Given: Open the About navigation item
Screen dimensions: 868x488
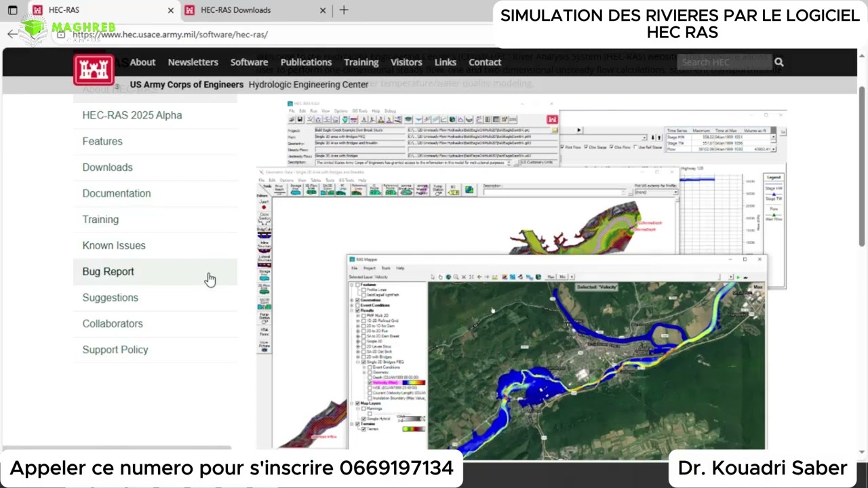Looking at the screenshot, I should coord(142,62).
